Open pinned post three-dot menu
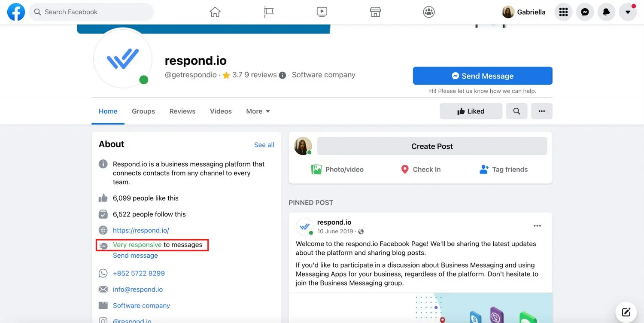 (x=537, y=226)
